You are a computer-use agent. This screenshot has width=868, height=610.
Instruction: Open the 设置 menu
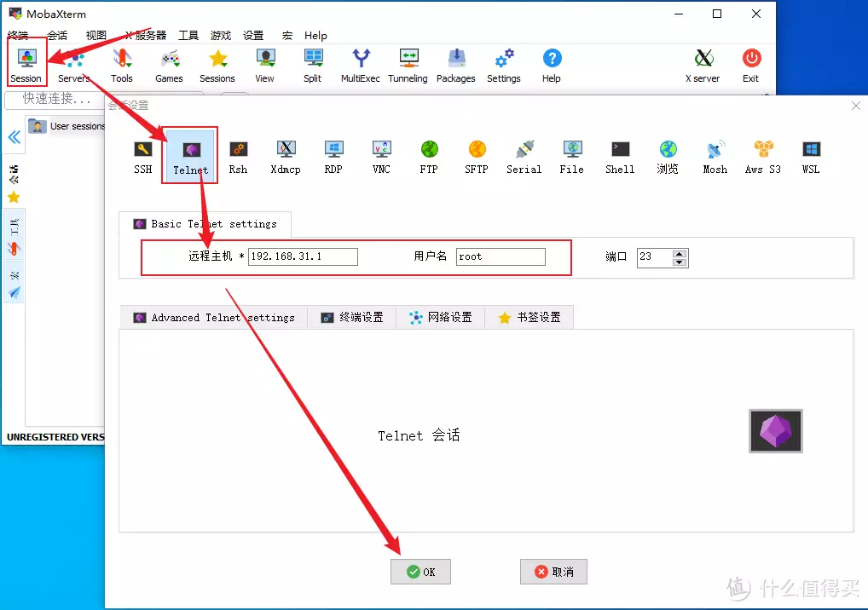coord(253,36)
